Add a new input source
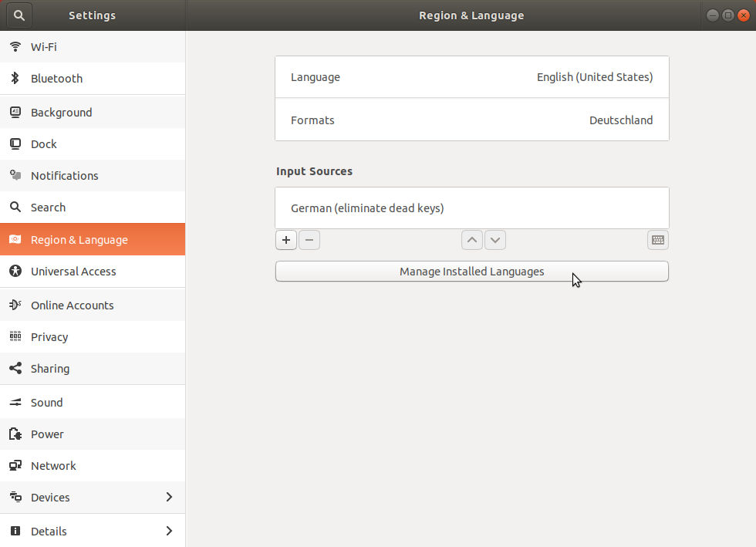Image resolution: width=756 pixels, height=547 pixels. click(x=285, y=240)
